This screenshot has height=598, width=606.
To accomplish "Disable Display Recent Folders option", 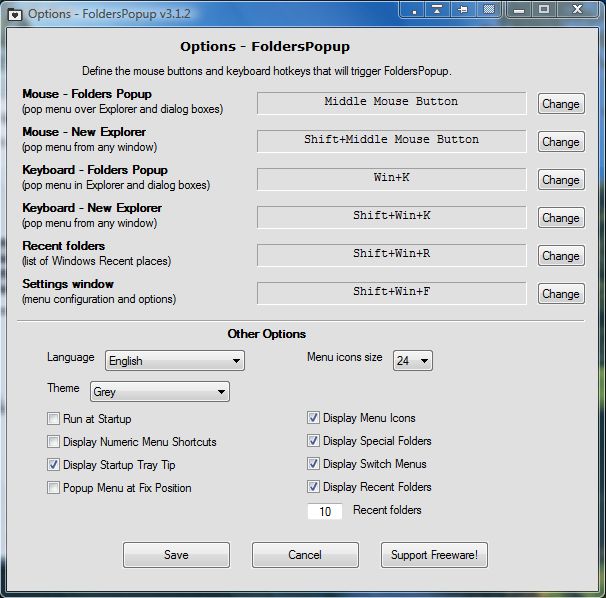I will (313, 487).
